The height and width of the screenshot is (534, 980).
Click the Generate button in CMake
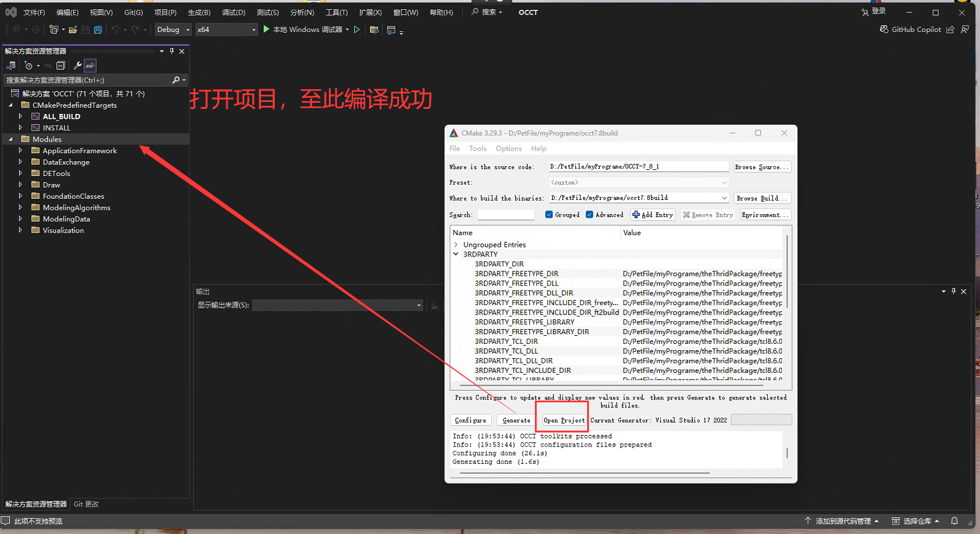[x=516, y=420]
